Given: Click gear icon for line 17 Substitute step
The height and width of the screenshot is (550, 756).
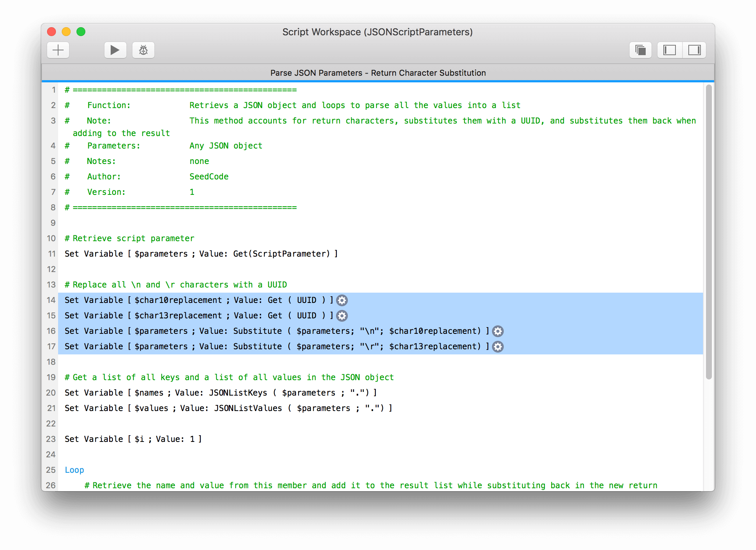Looking at the screenshot, I should tap(498, 347).
